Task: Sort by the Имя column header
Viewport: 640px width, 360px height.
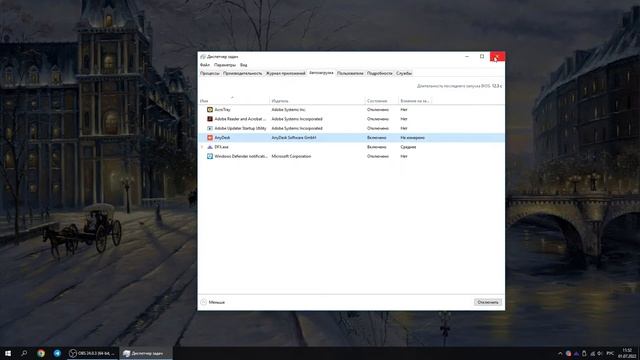Action: (233, 100)
